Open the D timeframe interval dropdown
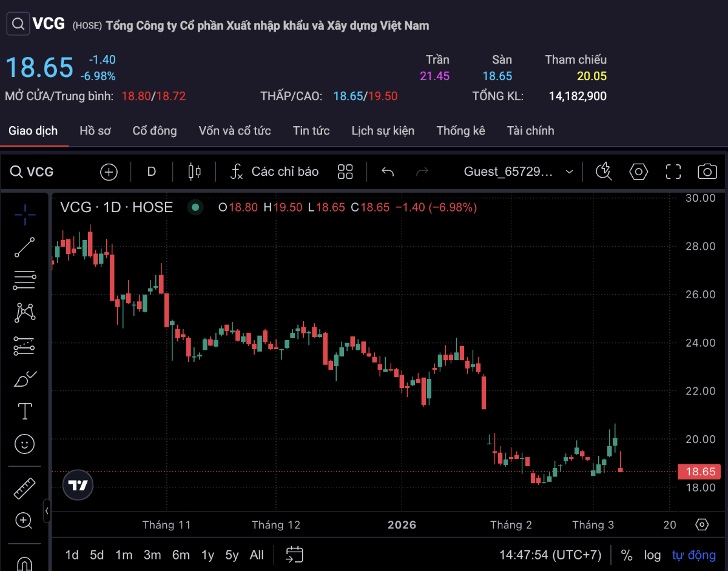The width and height of the screenshot is (728, 571). [x=152, y=172]
